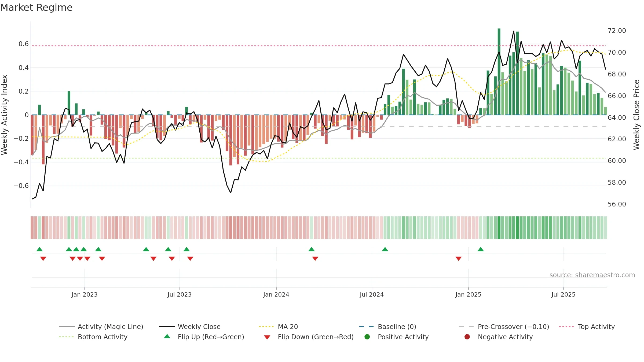Toggle Flip Up (Red→Green) legend entry
Viewport: 644px width, 362px height.
pyautogui.click(x=204, y=337)
